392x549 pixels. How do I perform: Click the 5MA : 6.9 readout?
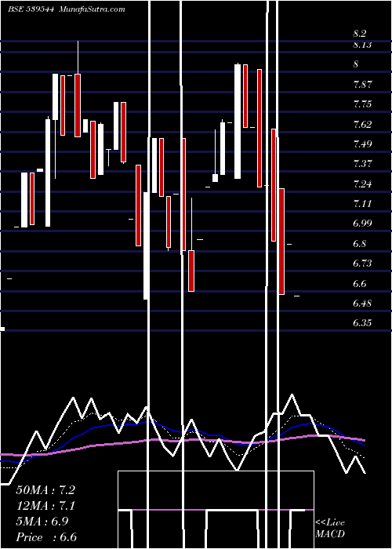point(42,522)
